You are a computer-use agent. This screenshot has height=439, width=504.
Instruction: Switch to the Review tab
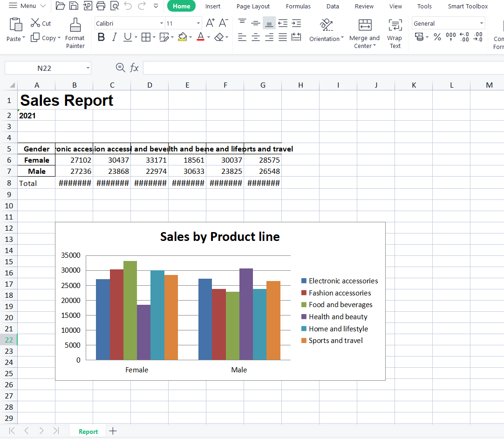[364, 6]
